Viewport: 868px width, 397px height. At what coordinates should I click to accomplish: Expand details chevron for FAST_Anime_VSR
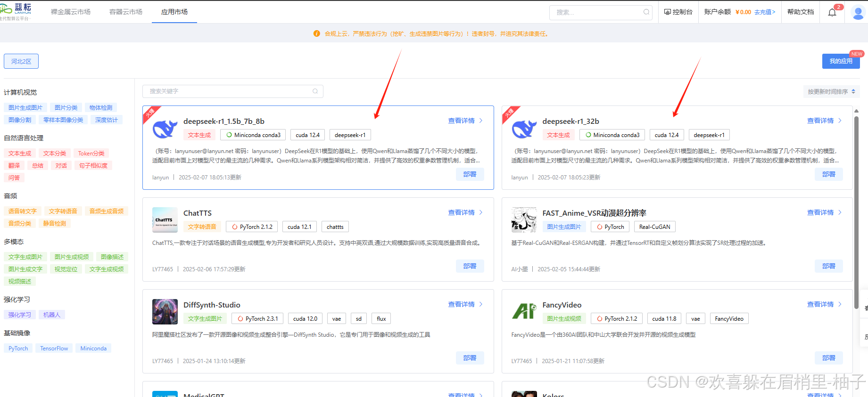point(840,212)
